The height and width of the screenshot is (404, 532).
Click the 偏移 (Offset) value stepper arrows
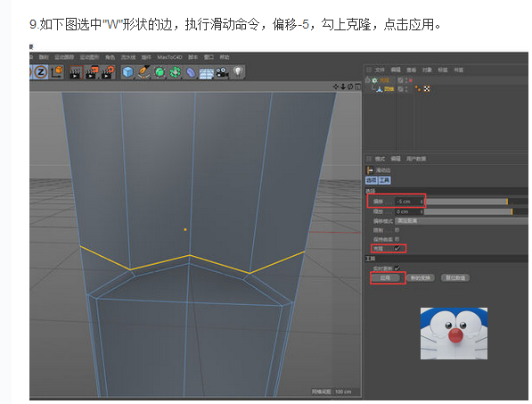point(422,202)
